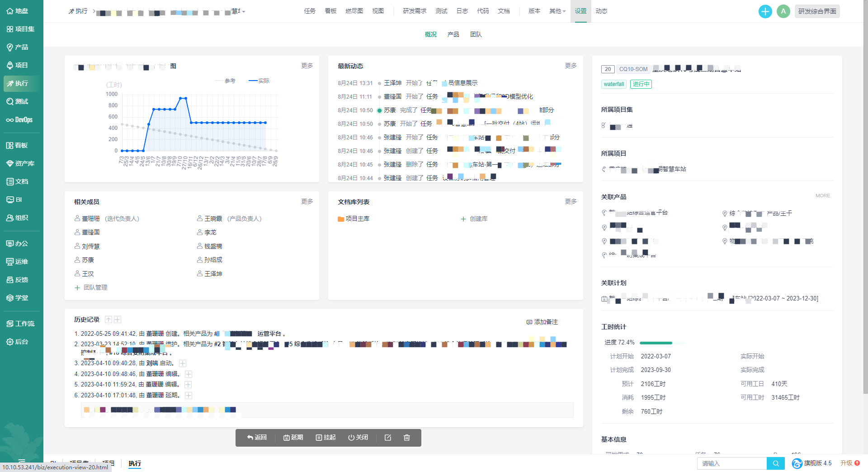Click the 挂起 suspend button
This screenshot has height=472, width=868.
point(325,438)
